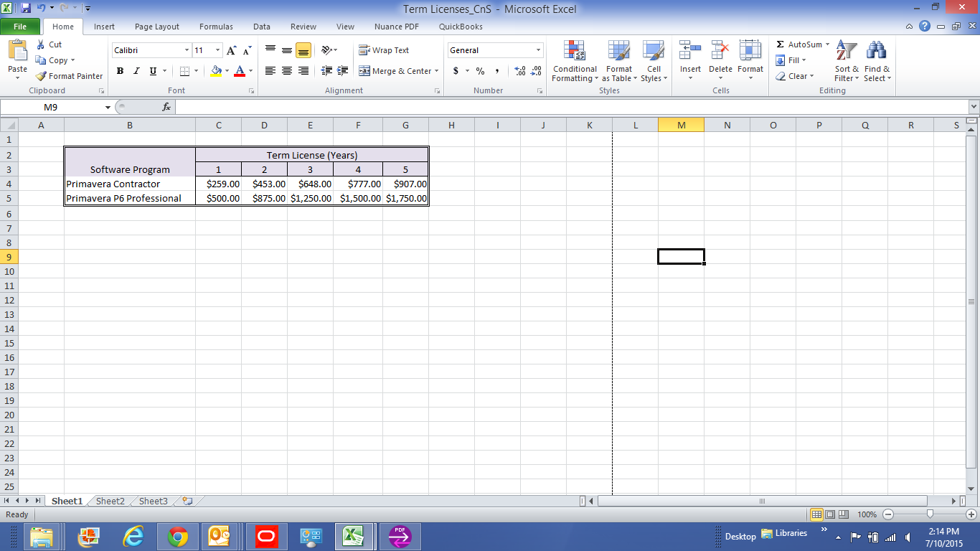Decrease cell indent
Image resolution: width=980 pixels, height=551 pixels.
click(327, 71)
